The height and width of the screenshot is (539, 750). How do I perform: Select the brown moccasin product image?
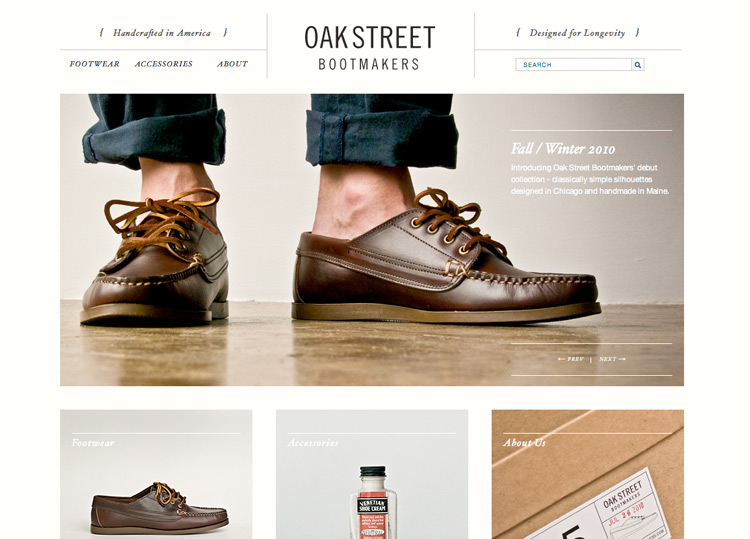[159, 508]
